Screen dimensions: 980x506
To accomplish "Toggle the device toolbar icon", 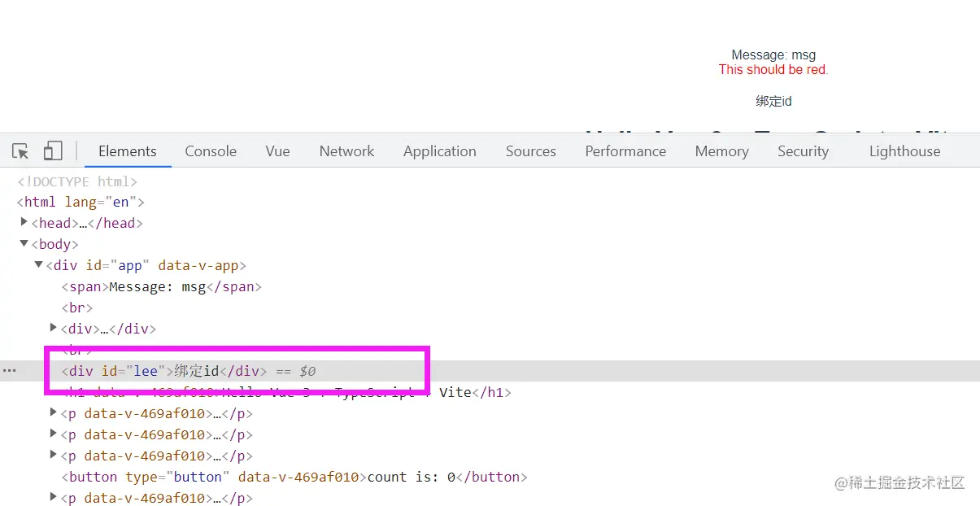I will [x=53, y=151].
